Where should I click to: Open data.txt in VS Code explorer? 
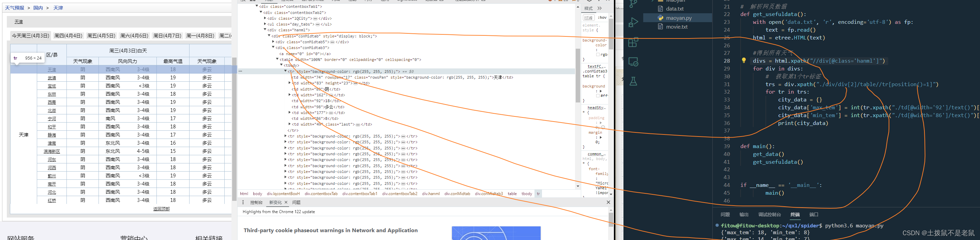click(x=675, y=9)
